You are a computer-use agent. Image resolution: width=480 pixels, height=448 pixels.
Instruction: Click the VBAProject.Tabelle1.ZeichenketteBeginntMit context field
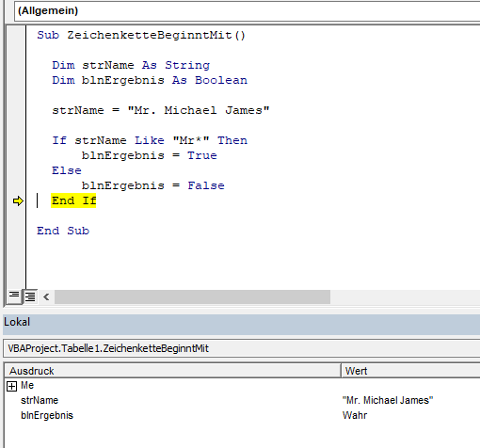pyautogui.click(x=242, y=348)
